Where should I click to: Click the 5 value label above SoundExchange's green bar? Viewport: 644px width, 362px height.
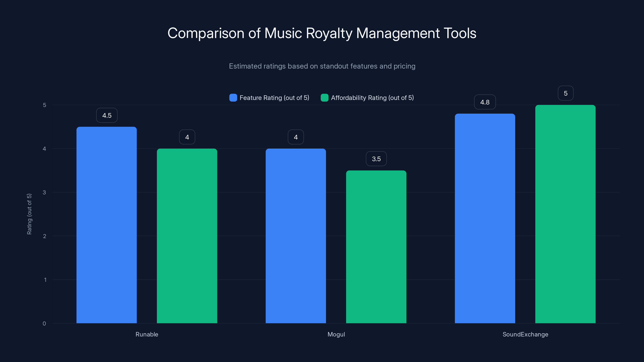(x=565, y=93)
